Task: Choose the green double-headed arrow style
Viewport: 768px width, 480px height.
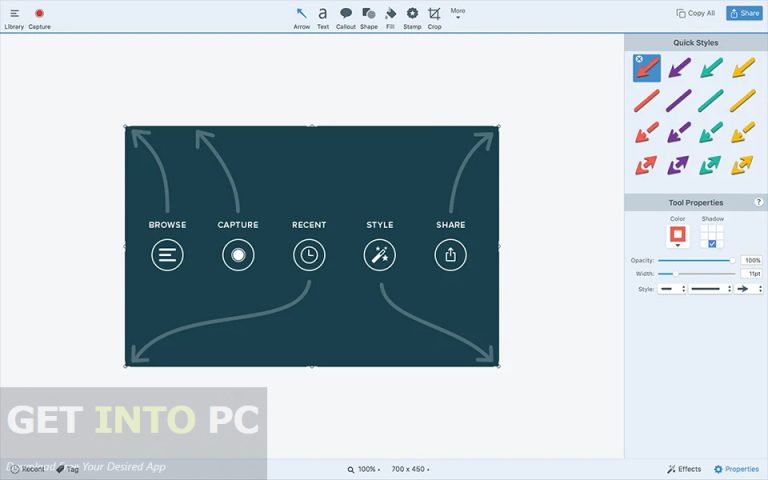Action: tap(711, 165)
